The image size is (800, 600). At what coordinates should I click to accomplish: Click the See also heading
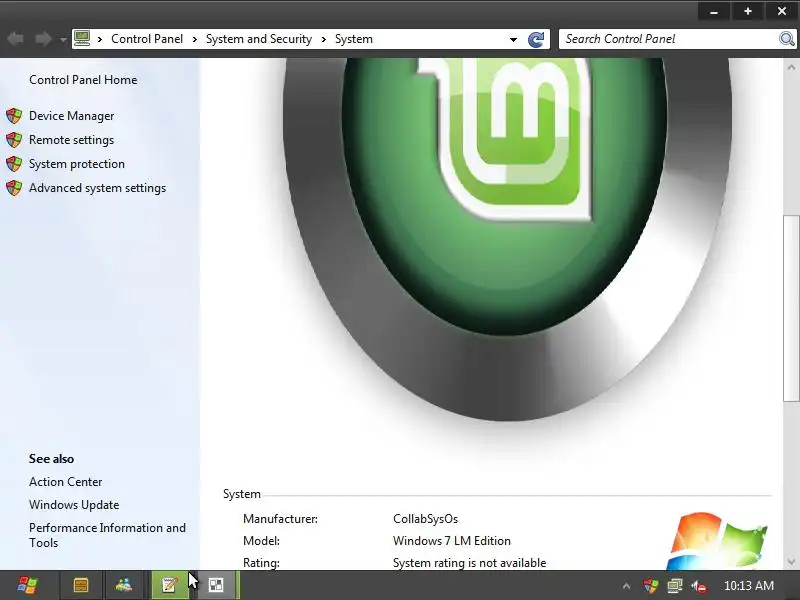pyautogui.click(x=52, y=459)
